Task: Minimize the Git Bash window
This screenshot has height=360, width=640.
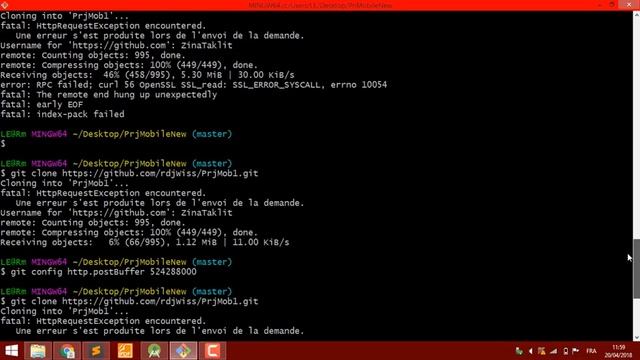Action: [600, 5]
